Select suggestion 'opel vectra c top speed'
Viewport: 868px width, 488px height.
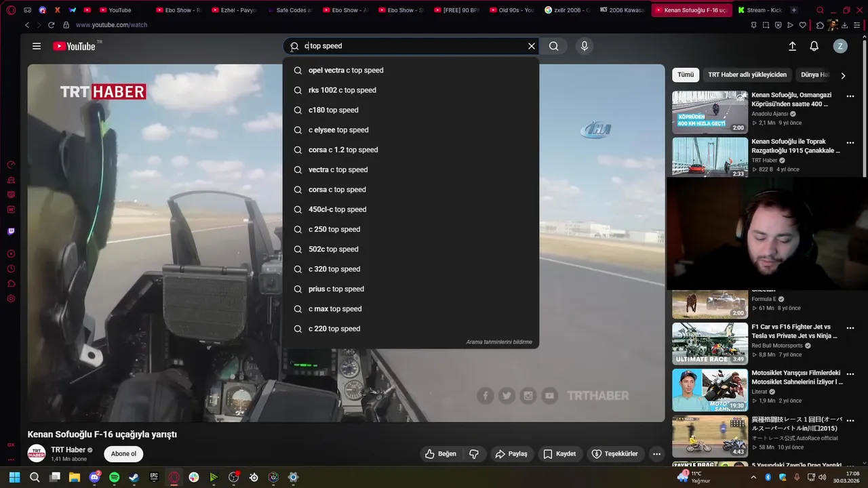coord(411,70)
